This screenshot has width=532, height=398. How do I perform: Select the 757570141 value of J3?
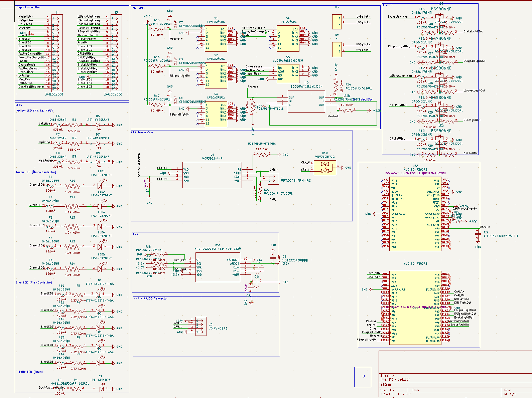218,328
